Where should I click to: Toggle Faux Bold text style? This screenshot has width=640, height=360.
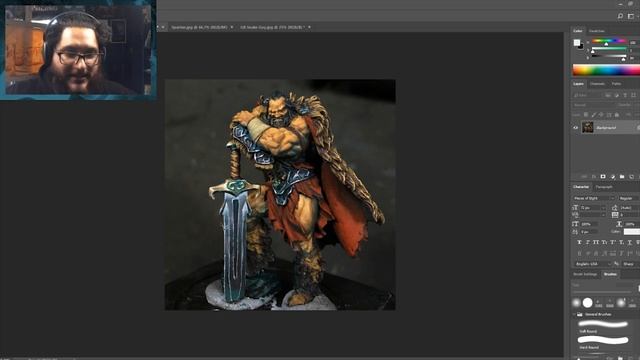579,242
